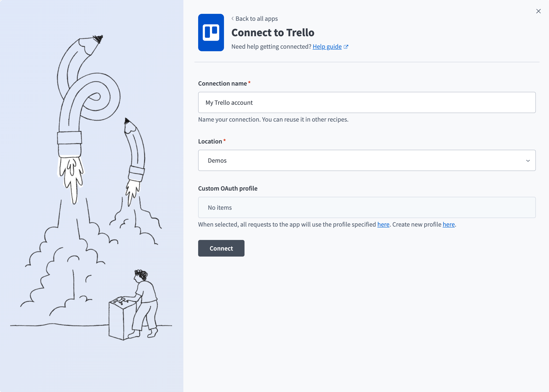Close the Connect to Trello dialog
Viewport: 549px width, 392px height.
tap(538, 11)
